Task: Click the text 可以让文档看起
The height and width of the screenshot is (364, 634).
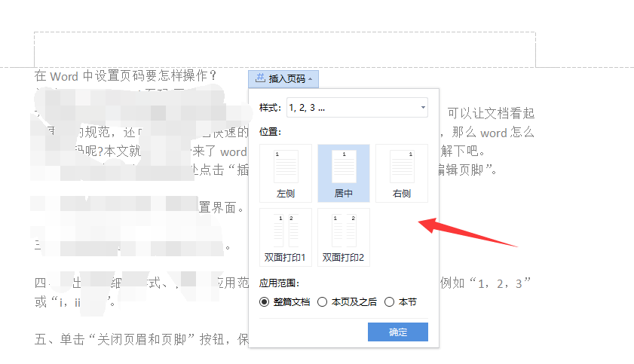Action: [x=491, y=113]
